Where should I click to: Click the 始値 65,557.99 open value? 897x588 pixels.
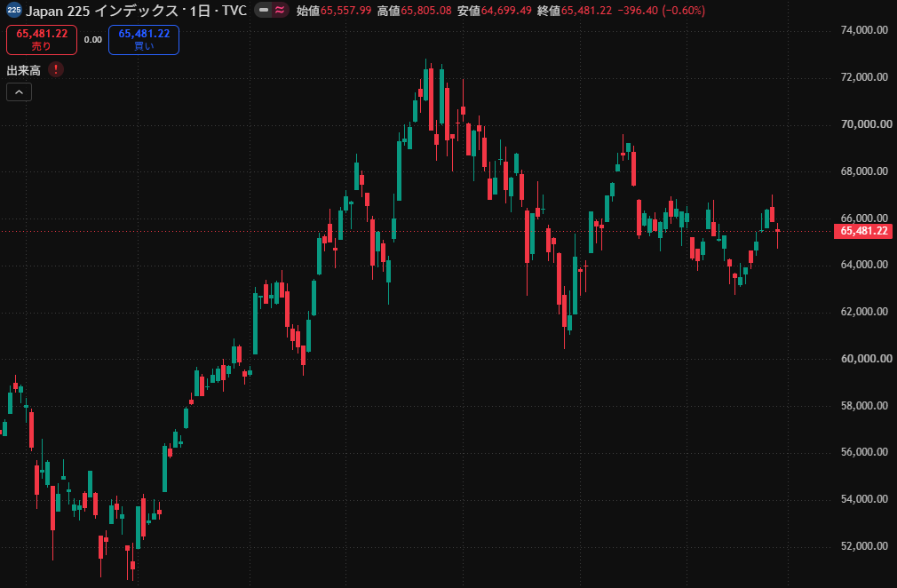point(334,11)
